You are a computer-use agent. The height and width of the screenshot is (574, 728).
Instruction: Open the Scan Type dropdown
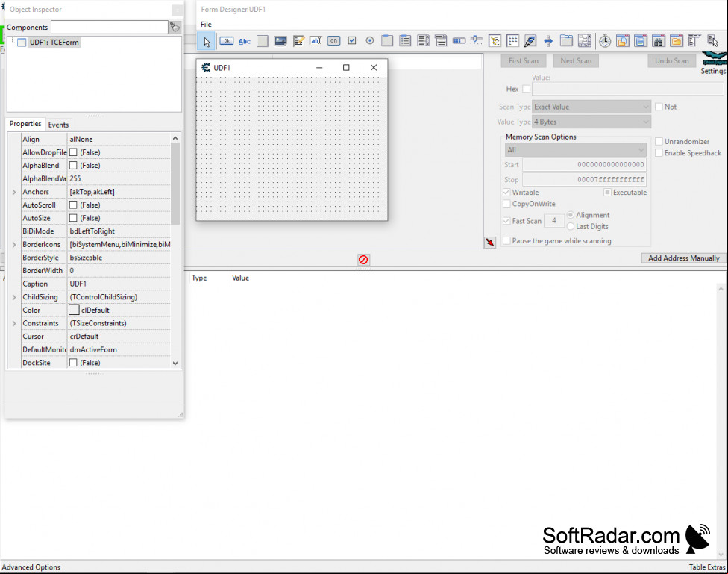click(x=591, y=107)
